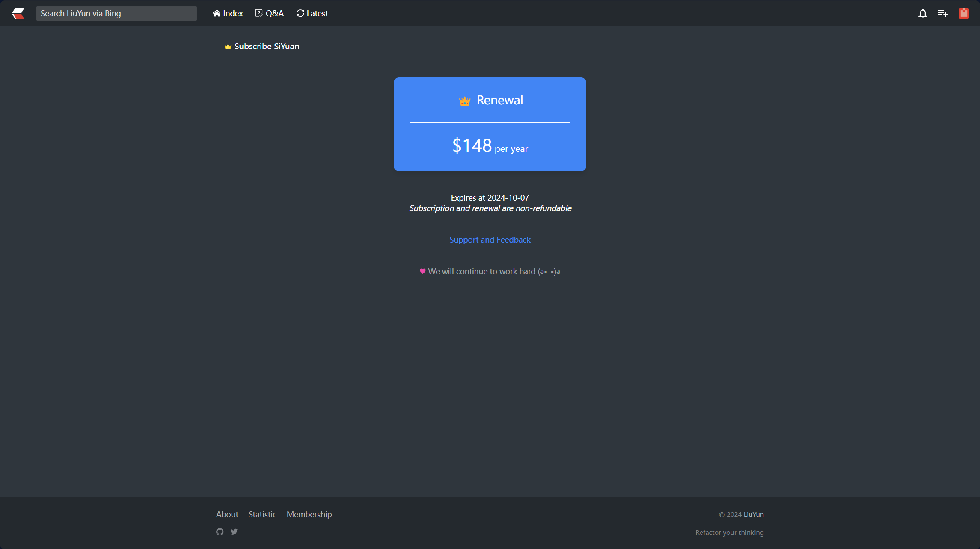Select the Renewal subscription card
The image size is (980, 549).
[x=490, y=124]
